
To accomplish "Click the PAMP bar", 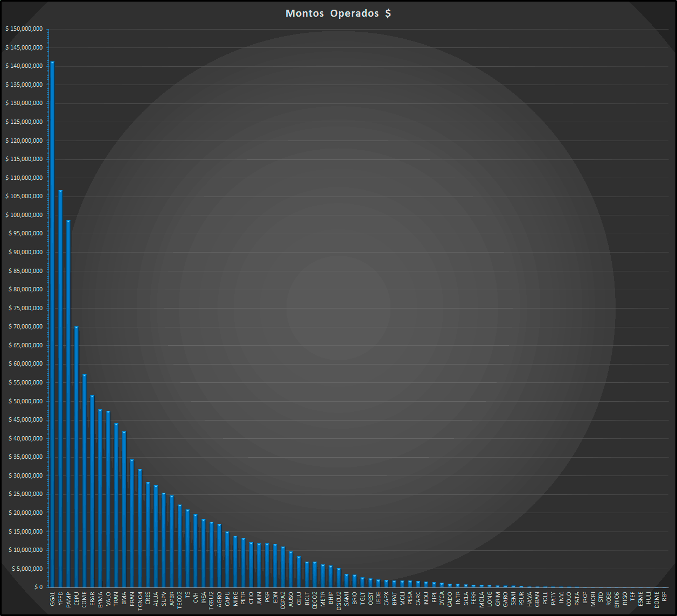I will 68,404.
